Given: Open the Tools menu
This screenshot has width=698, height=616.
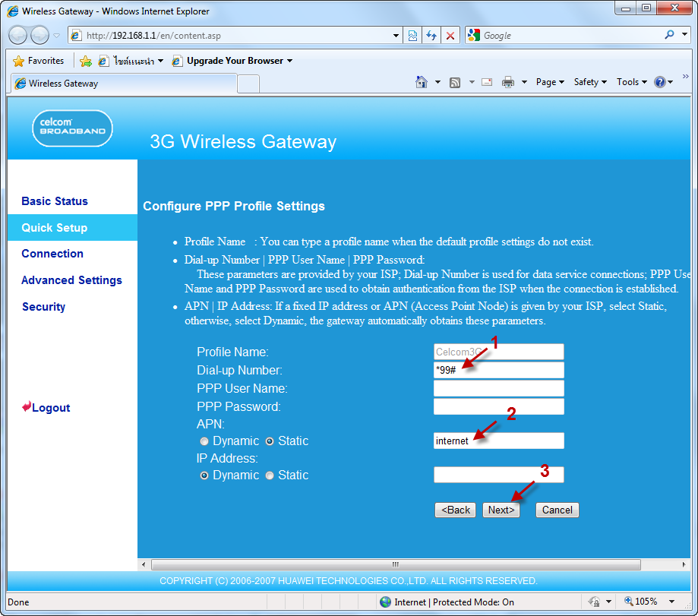Looking at the screenshot, I should coord(632,82).
